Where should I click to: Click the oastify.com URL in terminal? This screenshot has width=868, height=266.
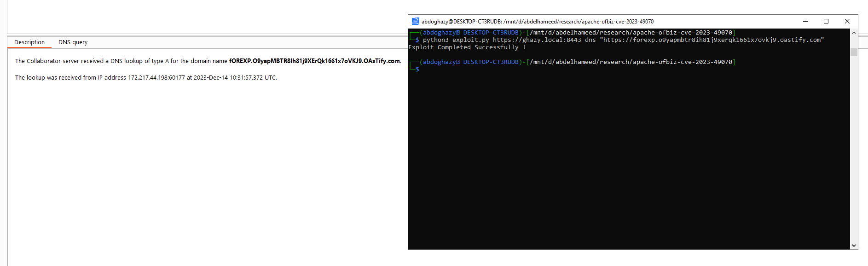click(x=712, y=40)
